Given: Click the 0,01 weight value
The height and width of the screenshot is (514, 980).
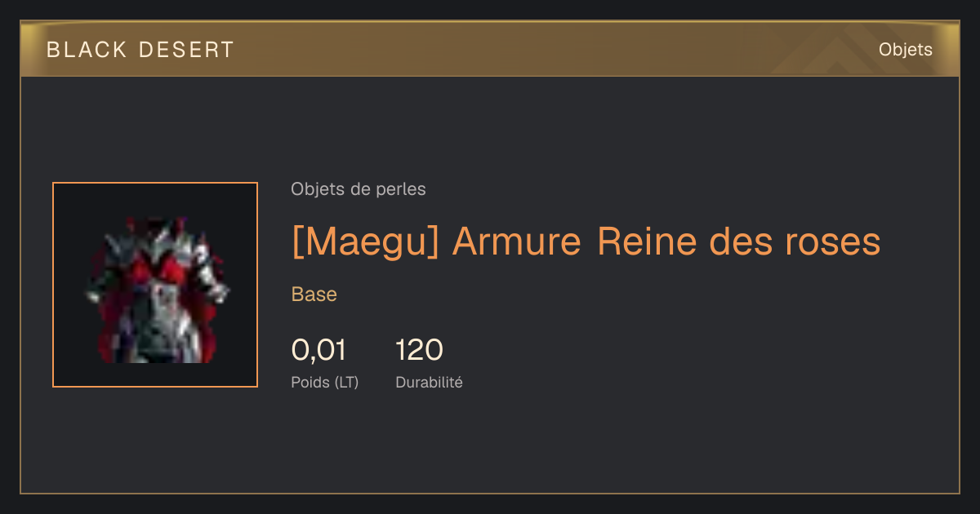Looking at the screenshot, I should pos(318,350).
